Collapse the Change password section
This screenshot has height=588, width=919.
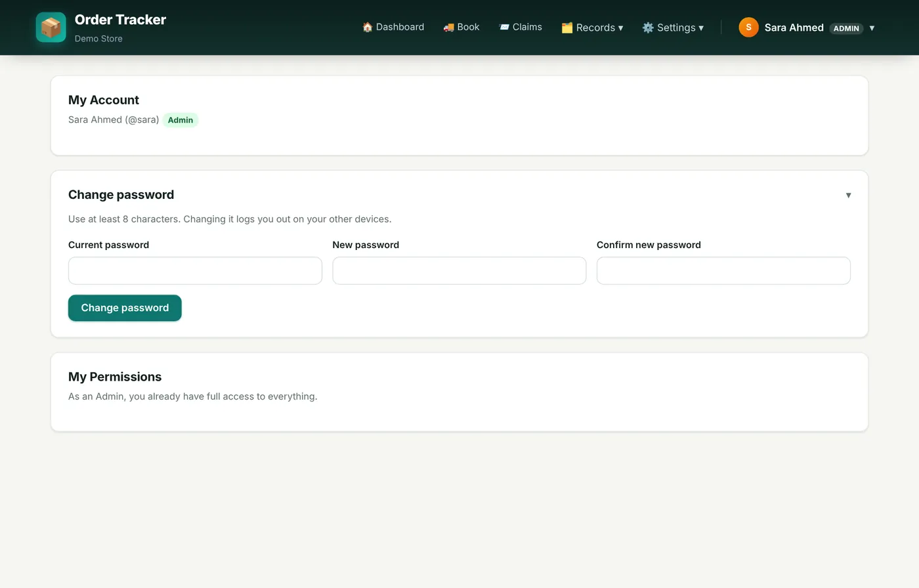tap(848, 195)
